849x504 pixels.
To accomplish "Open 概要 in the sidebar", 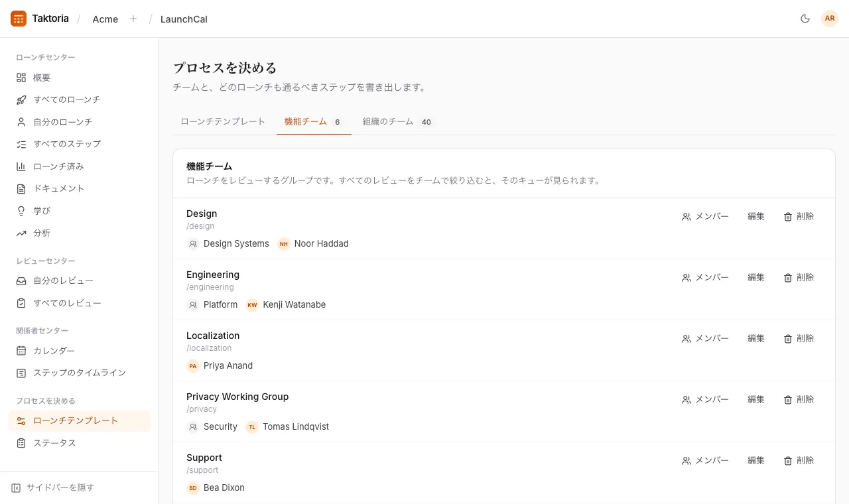I will coord(80,78).
